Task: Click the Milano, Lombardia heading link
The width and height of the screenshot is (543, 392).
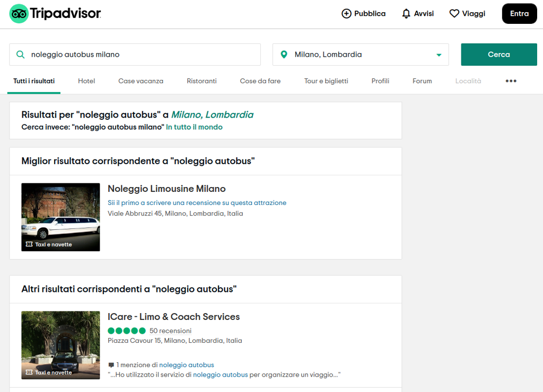Action: pyautogui.click(x=212, y=114)
